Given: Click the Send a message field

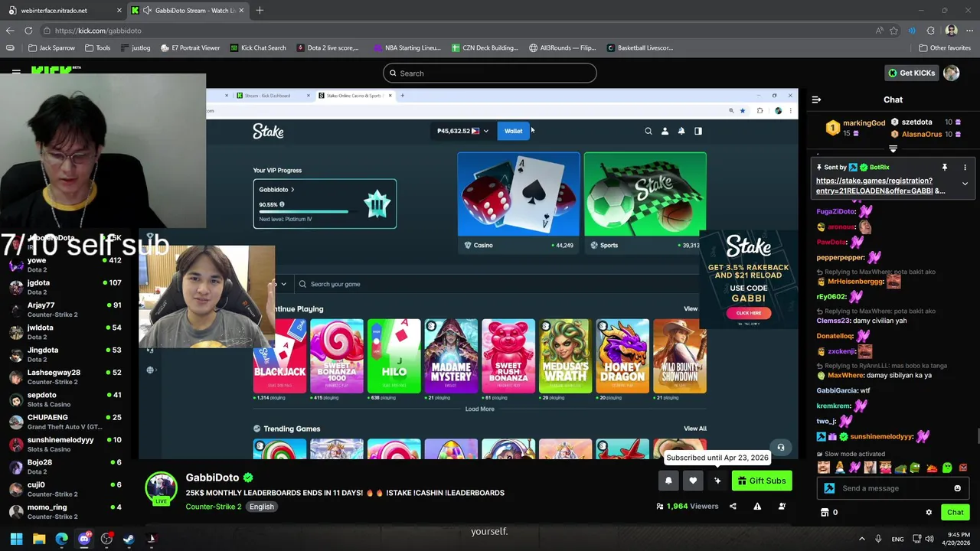Looking at the screenshot, I should (893, 488).
